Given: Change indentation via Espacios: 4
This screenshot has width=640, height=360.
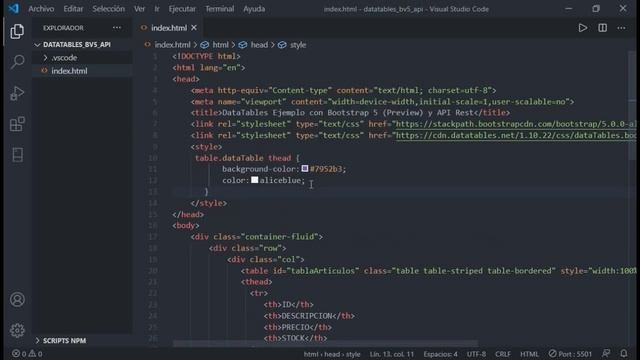Looking at the screenshot, I should pos(440,354).
